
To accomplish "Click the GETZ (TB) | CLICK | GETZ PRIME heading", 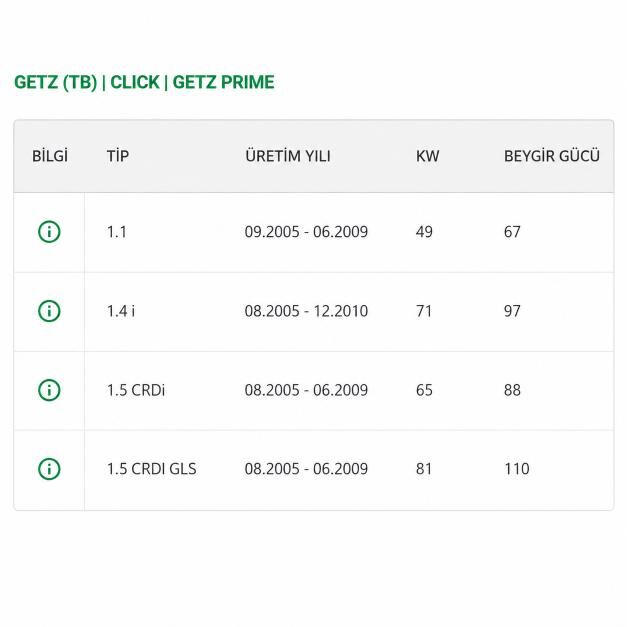I will pos(144,82).
